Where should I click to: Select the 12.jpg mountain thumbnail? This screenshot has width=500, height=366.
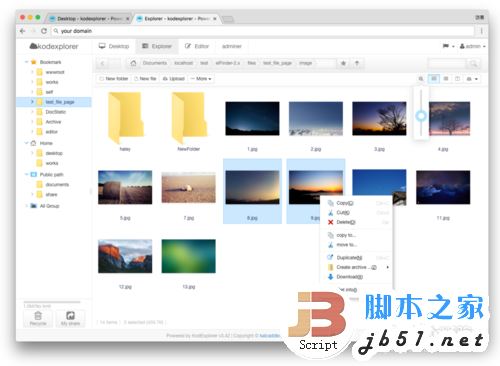tap(125, 256)
